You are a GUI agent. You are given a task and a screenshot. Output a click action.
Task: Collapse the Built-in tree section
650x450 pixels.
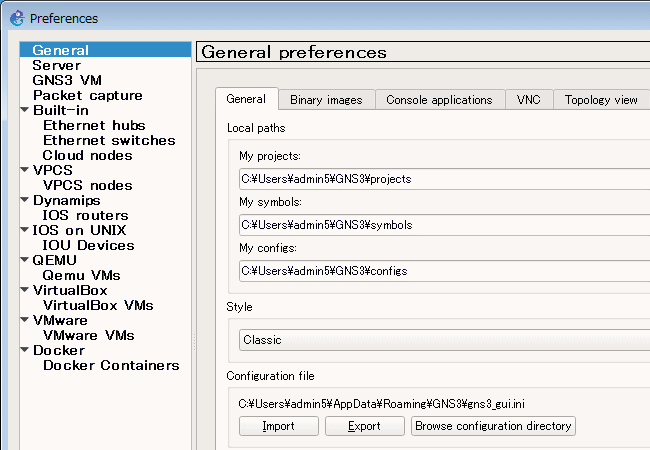click(25, 110)
